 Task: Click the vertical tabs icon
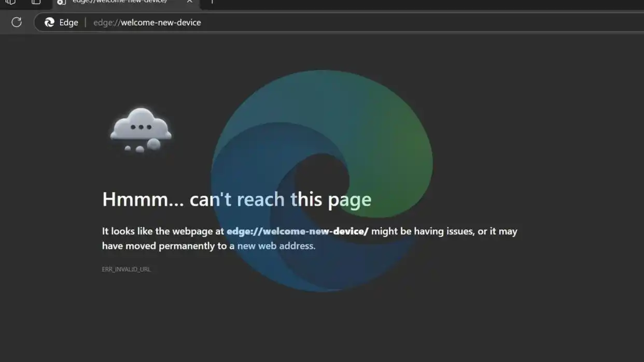35,2
